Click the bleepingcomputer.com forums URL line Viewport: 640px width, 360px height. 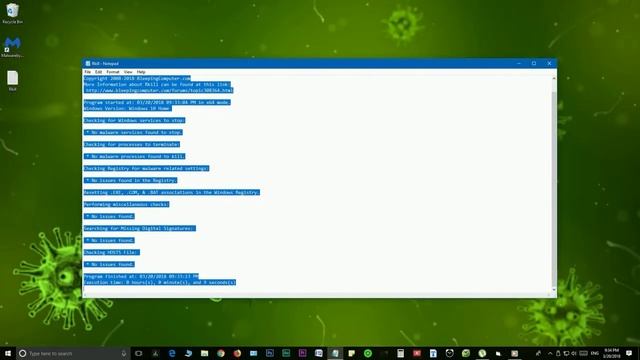click(x=159, y=90)
